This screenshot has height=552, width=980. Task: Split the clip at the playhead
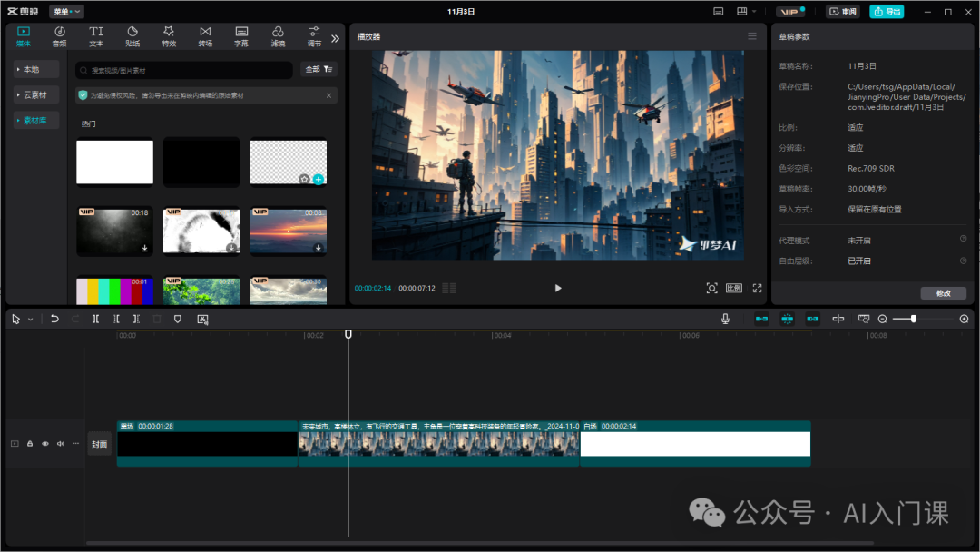click(95, 319)
